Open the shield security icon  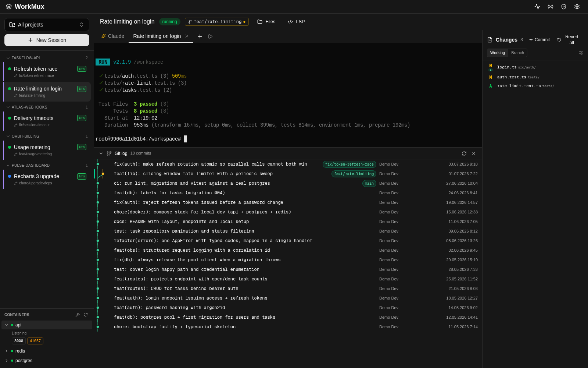click(564, 7)
